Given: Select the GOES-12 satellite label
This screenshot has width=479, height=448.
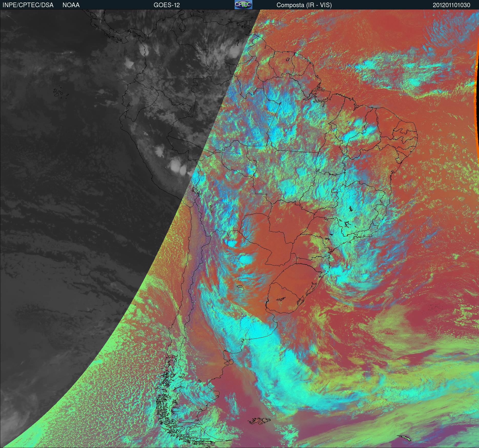Looking at the screenshot, I should (x=166, y=5).
